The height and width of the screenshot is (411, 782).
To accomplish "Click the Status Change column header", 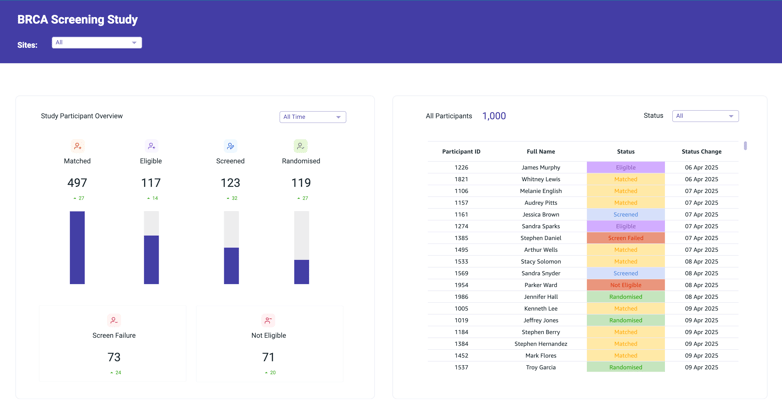I will pos(701,152).
